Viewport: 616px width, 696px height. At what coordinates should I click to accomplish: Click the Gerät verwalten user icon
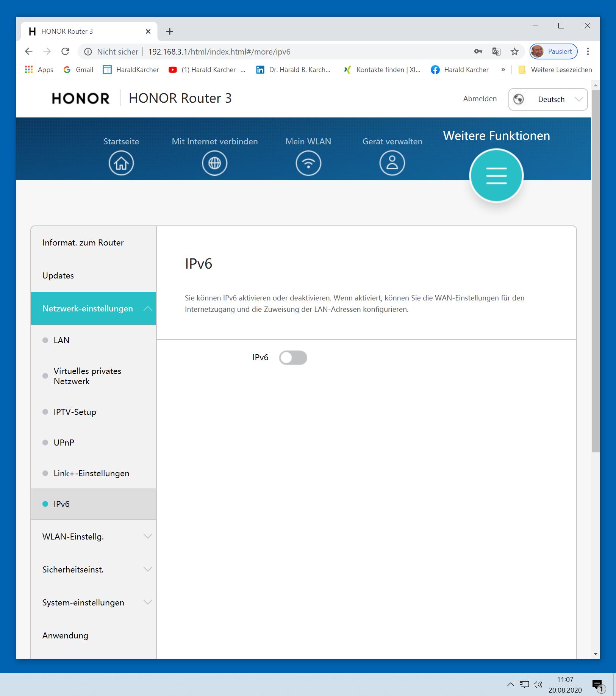click(x=392, y=163)
